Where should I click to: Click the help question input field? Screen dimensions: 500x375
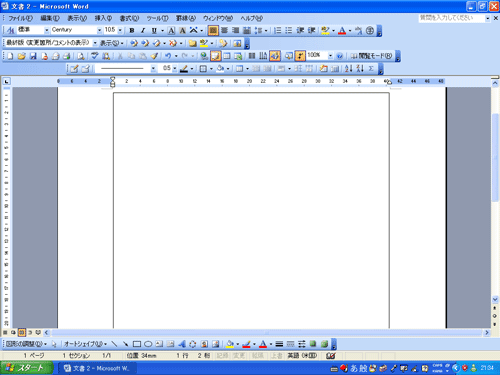click(x=451, y=18)
